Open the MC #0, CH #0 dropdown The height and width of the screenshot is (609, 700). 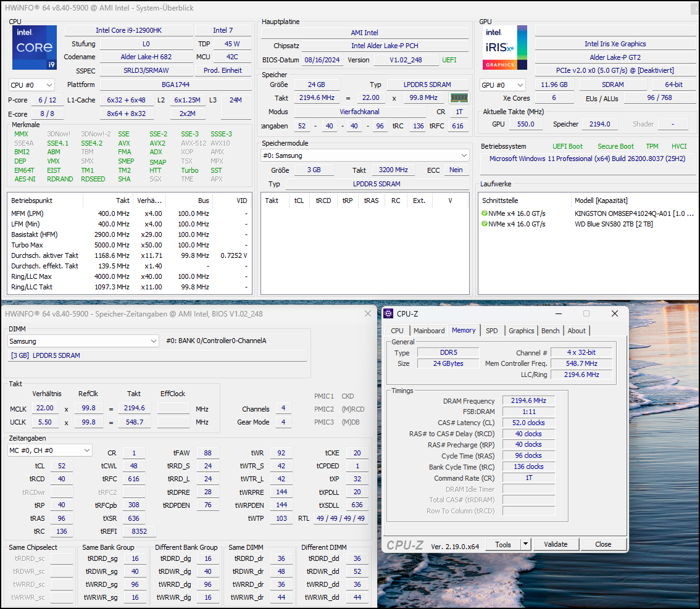point(50,450)
